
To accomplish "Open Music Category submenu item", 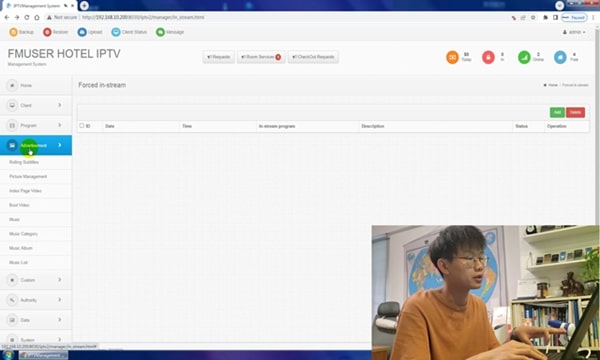I will click(23, 234).
